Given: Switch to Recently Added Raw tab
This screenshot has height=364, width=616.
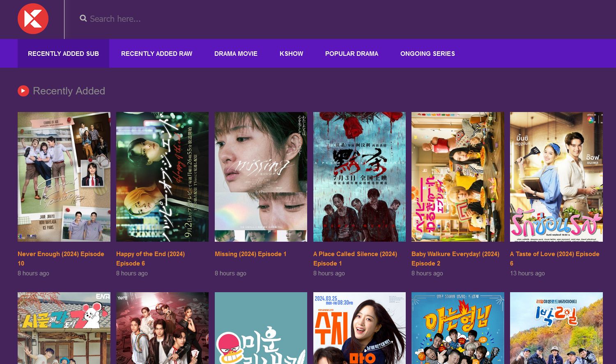Looking at the screenshot, I should [156, 53].
